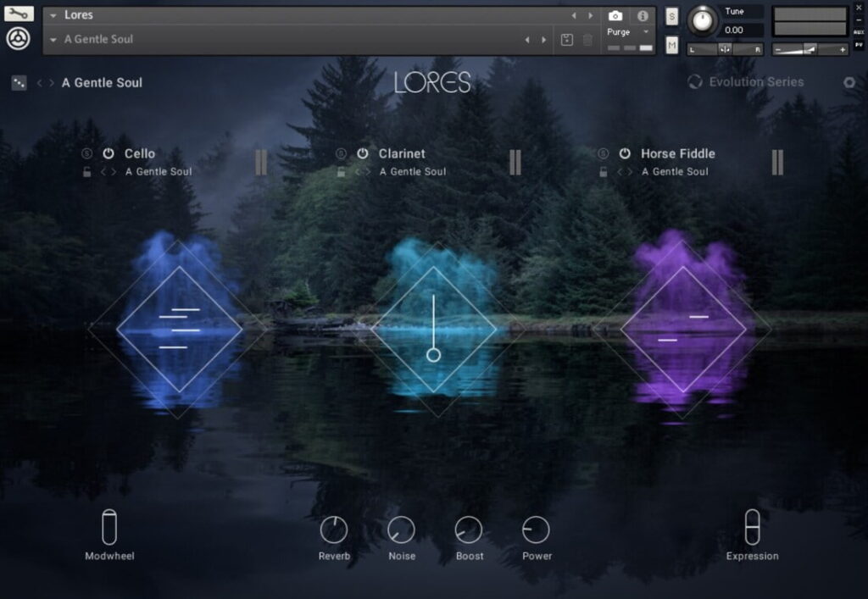This screenshot has height=599, width=868.
Task: Expand the Lores instrument dropdown arrow
Action: pos(53,15)
